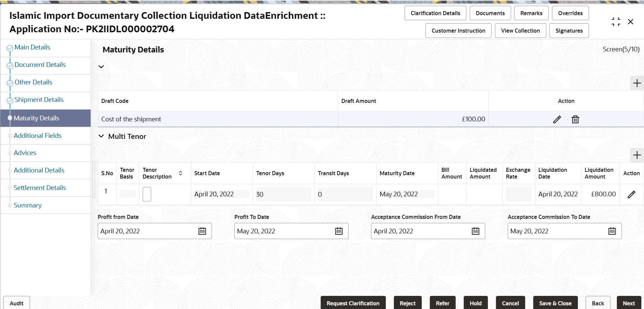Collapse the draft details section chevron

tap(101, 67)
